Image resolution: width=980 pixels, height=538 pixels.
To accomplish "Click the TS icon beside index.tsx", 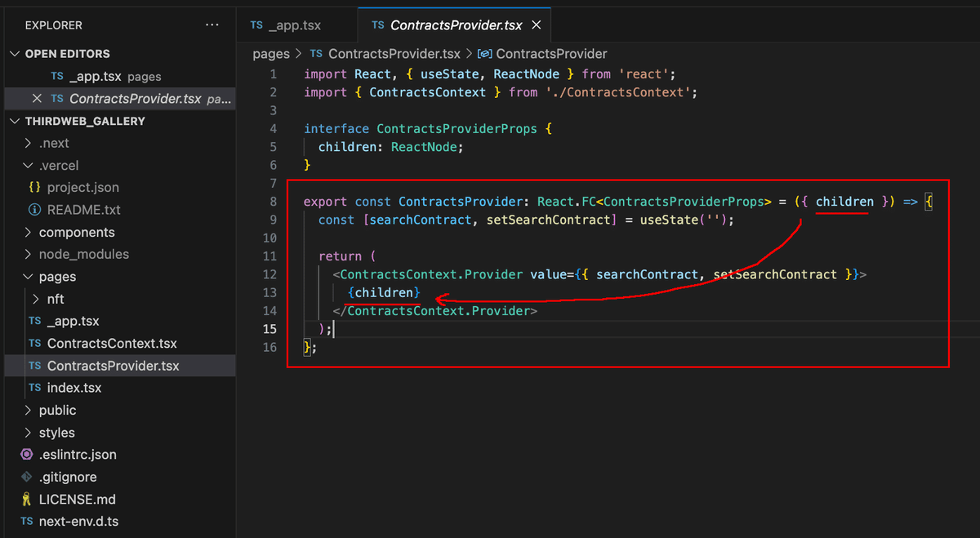I will coord(34,388).
